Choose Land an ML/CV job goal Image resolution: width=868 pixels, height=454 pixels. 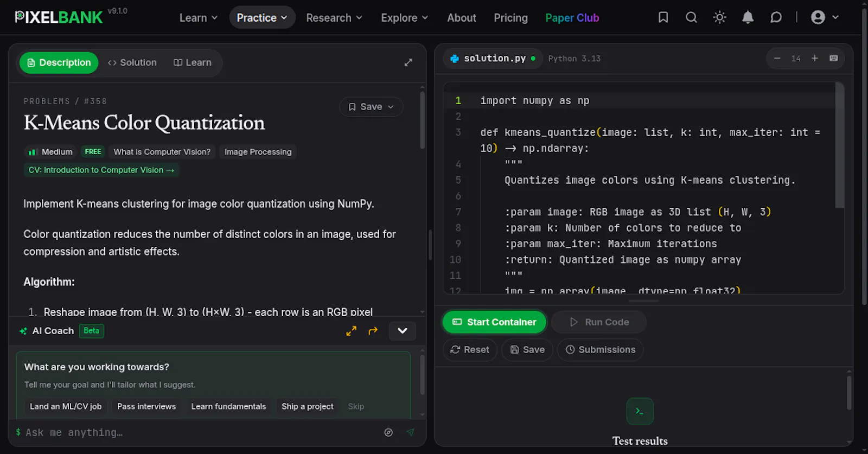click(66, 406)
